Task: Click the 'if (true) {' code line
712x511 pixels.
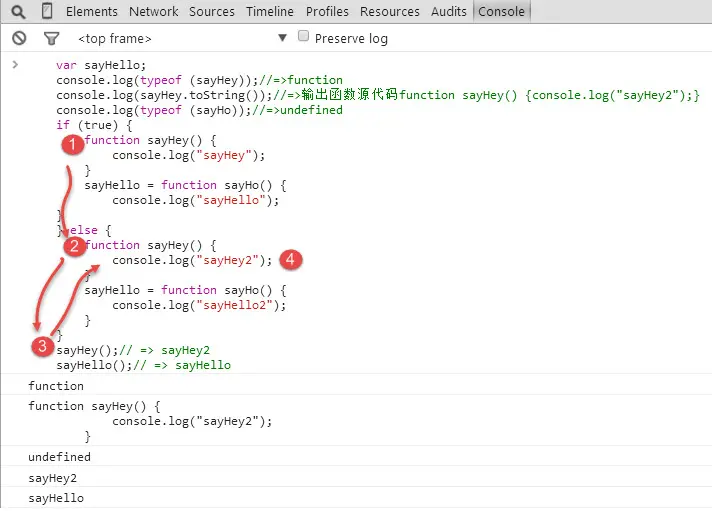Action: pos(94,125)
